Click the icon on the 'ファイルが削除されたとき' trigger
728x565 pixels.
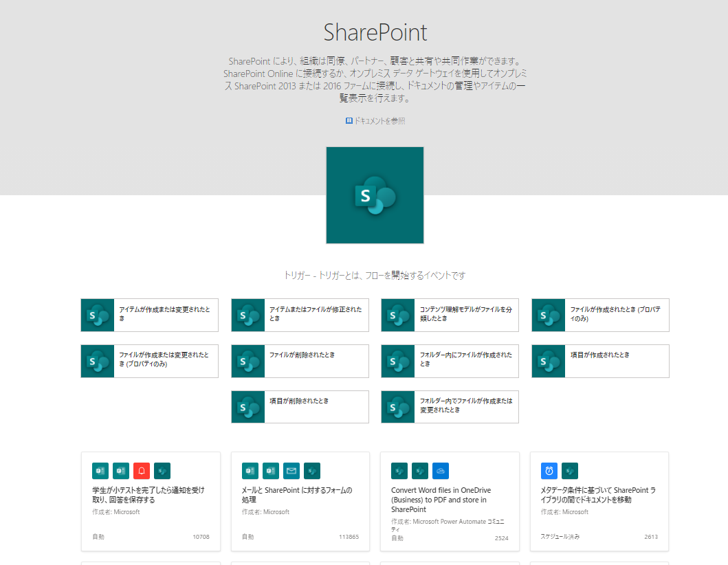248,361
